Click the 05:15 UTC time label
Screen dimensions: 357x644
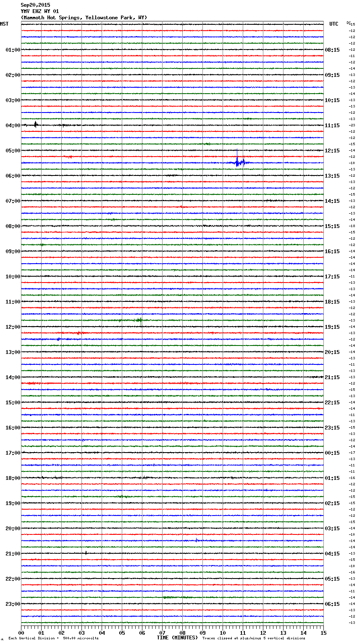(x=332, y=579)
